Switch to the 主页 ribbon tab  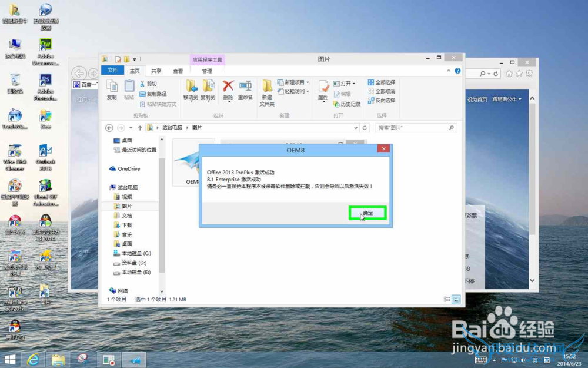click(135, 71)
